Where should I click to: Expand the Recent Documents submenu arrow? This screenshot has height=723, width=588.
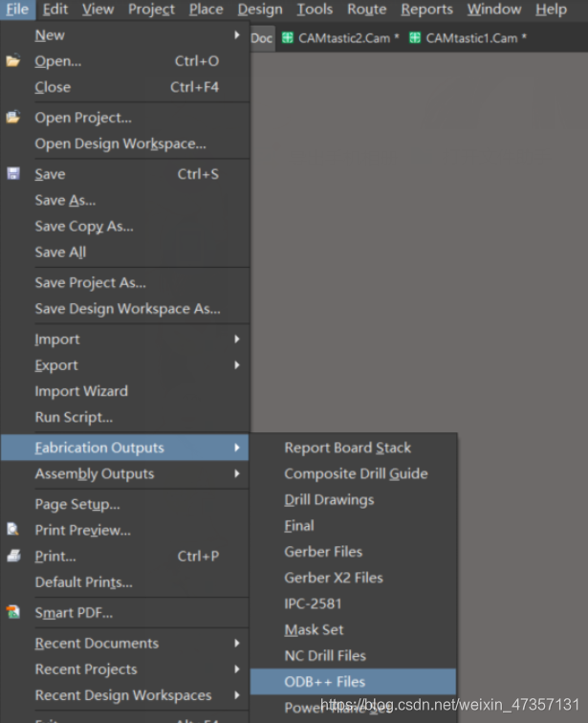(237, 643)
